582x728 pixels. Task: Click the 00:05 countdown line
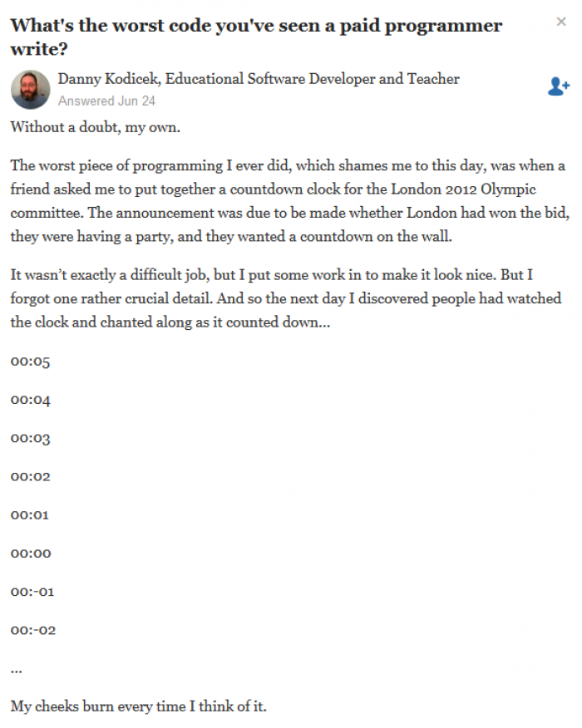[30, 362]
